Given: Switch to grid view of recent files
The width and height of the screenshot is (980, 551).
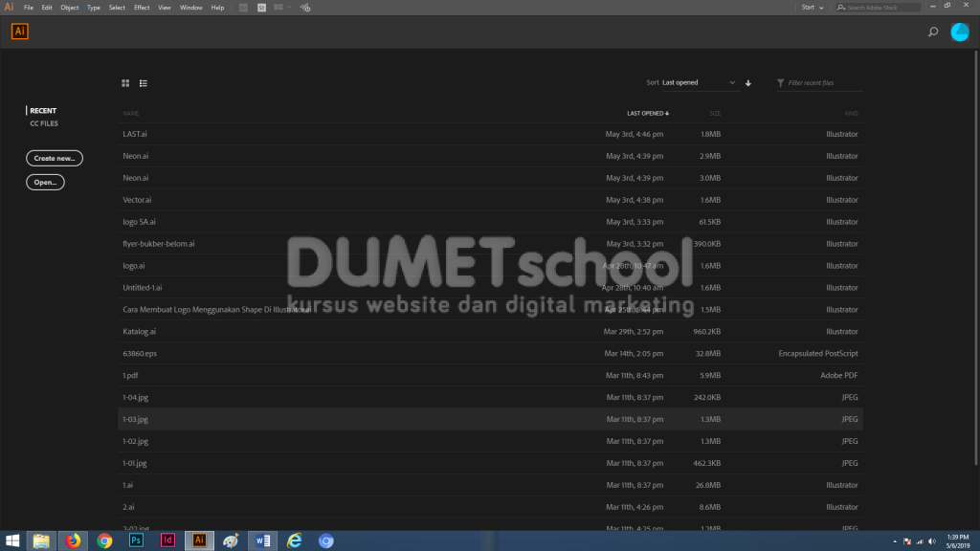Looking at the screenshot, I should click(125, 83).
